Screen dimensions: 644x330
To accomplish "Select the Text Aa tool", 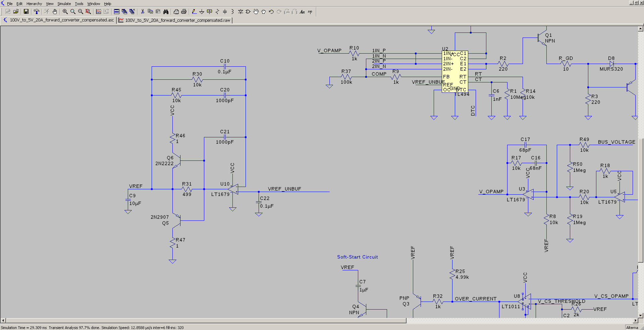I will pyautogui.click(x=302, y=12).
